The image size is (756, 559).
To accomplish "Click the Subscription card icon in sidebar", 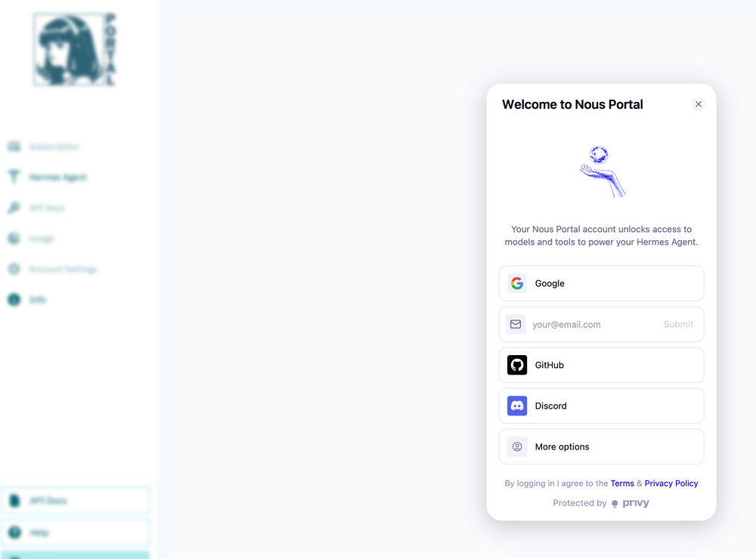I will 14,147.
